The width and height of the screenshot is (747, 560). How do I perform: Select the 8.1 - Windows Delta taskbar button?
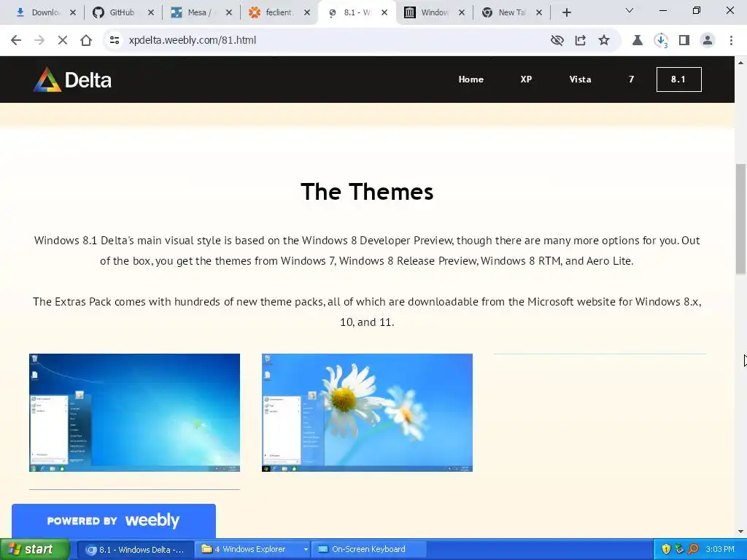click(x=135, y=550)
